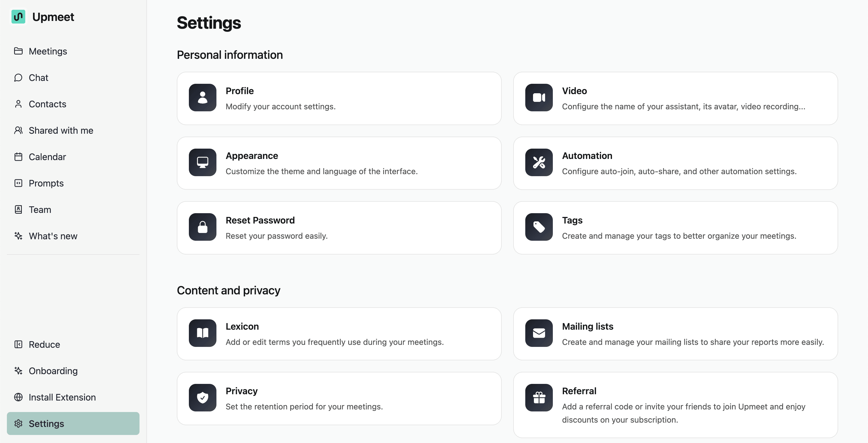Open the What's new page
Screen dimensions: 868x443
[x=53, y=236]
